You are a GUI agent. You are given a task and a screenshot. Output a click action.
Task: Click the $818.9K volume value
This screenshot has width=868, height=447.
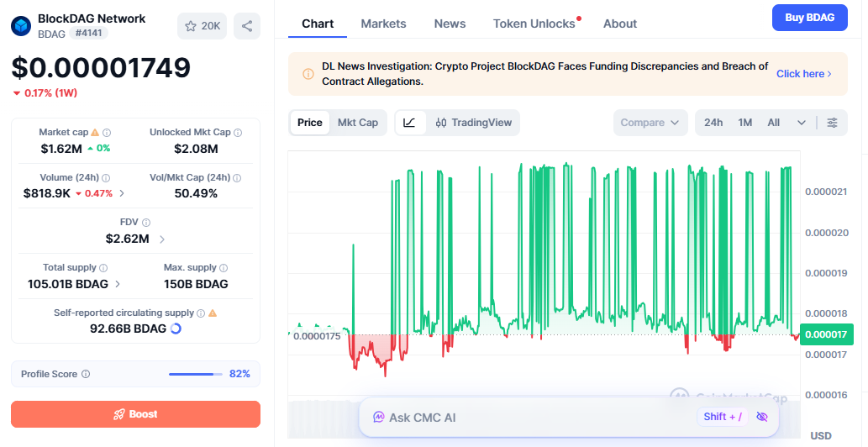pyautogui.click(x=47, y=193)
